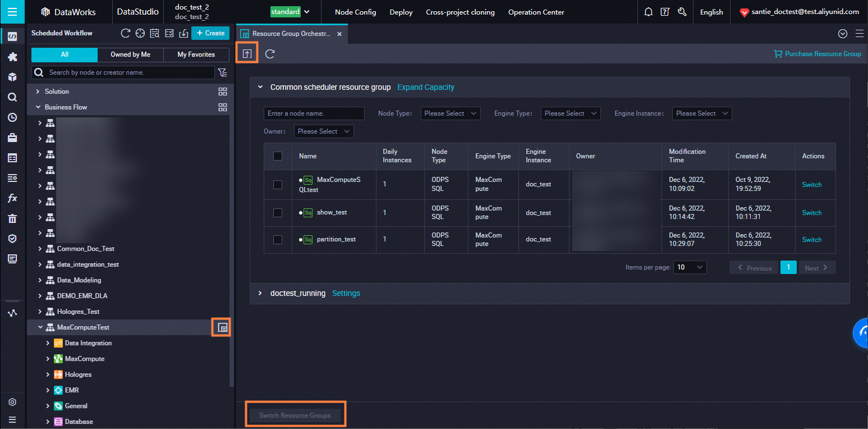Screen dimensions: 868x429
Task: Open Settings for doctest_running
Action: coord(346,293)
